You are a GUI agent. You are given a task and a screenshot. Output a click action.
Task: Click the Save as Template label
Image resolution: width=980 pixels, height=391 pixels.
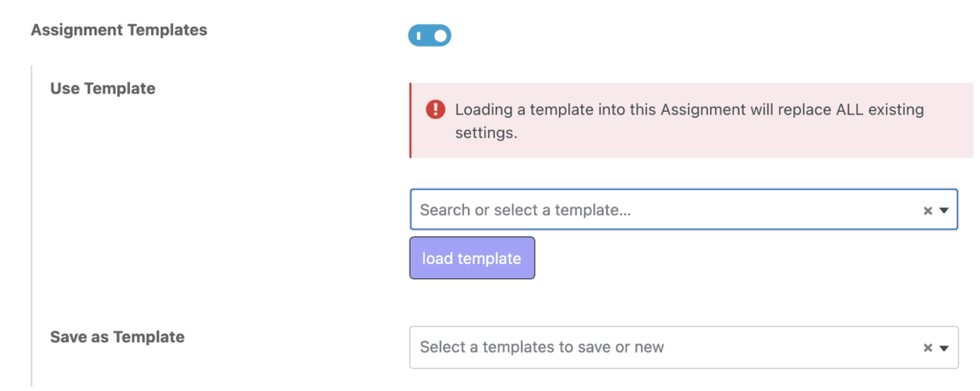[117, 337]
